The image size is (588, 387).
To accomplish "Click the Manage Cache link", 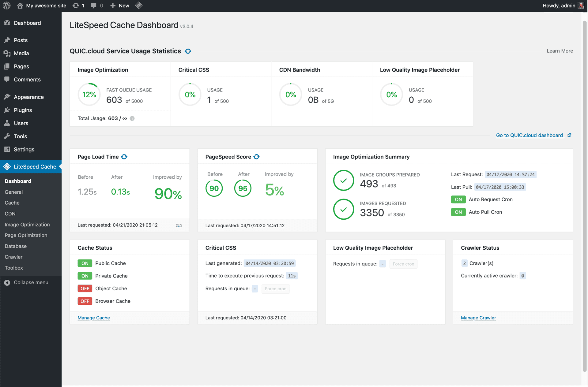I will [94, 318].
